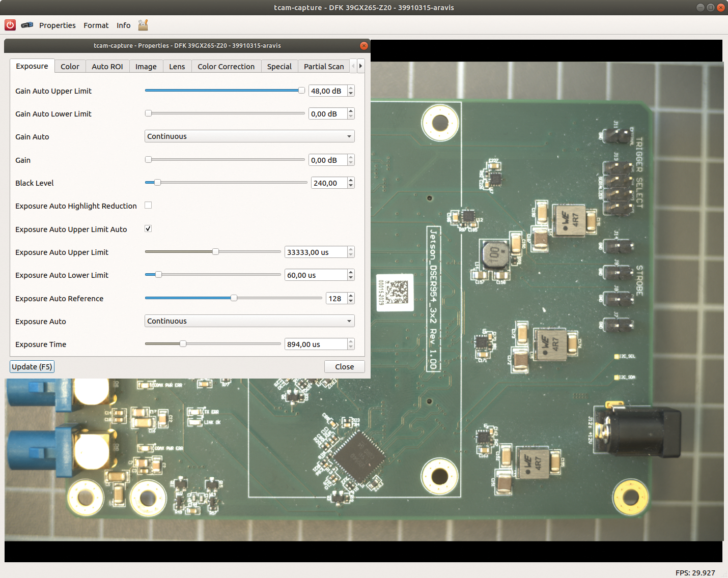Click the camera device icon in toolbar
Viewport: 728px width, 578px height.
27,25
